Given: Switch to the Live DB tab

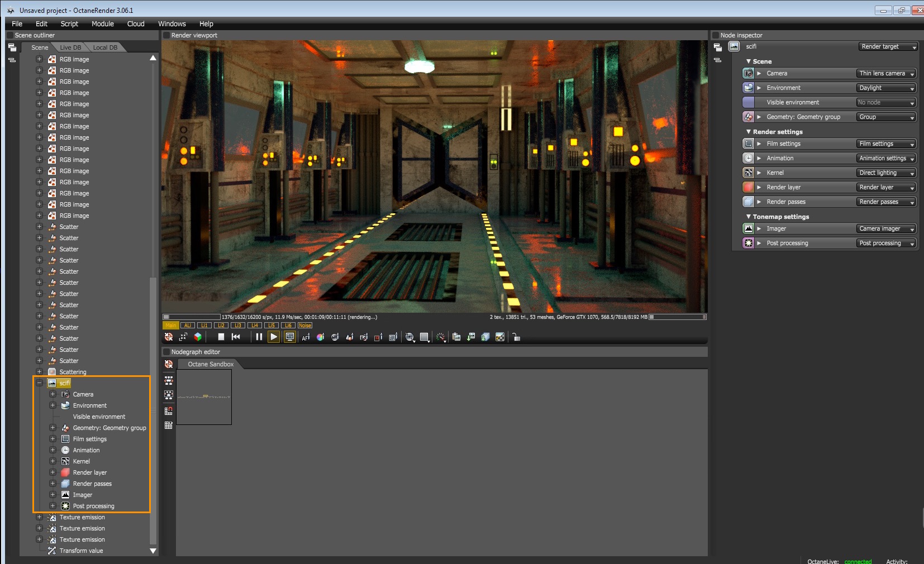Looking at the screenshot, I should pos(70,47).
